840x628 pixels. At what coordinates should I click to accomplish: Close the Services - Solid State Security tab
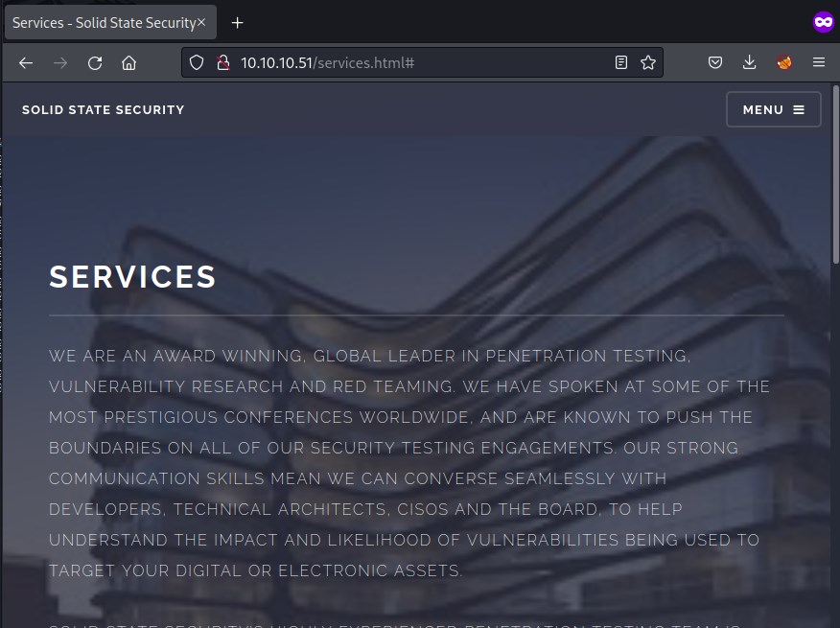click(x=201, y=22)
